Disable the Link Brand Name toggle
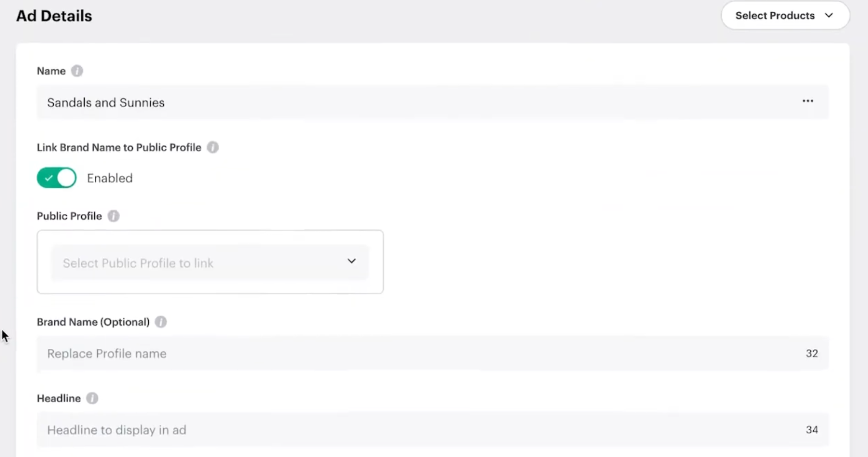 pyautogui.click(x=57, y=178)
